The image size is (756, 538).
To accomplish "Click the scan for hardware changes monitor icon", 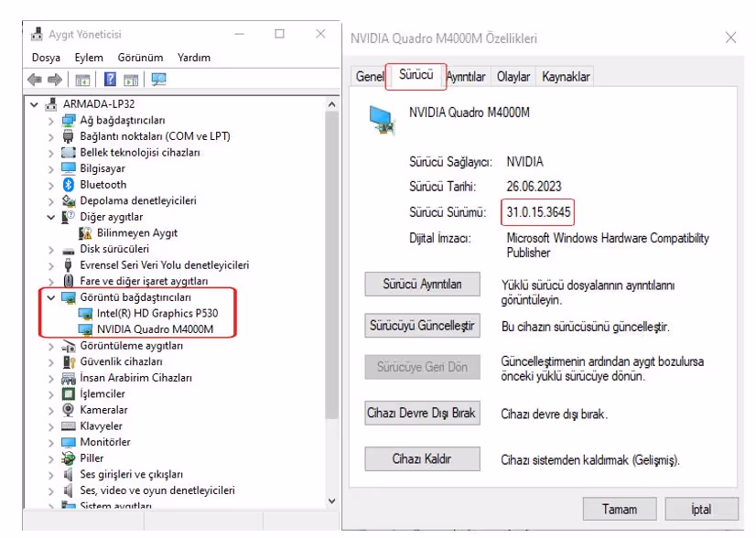I will [158, 79].
